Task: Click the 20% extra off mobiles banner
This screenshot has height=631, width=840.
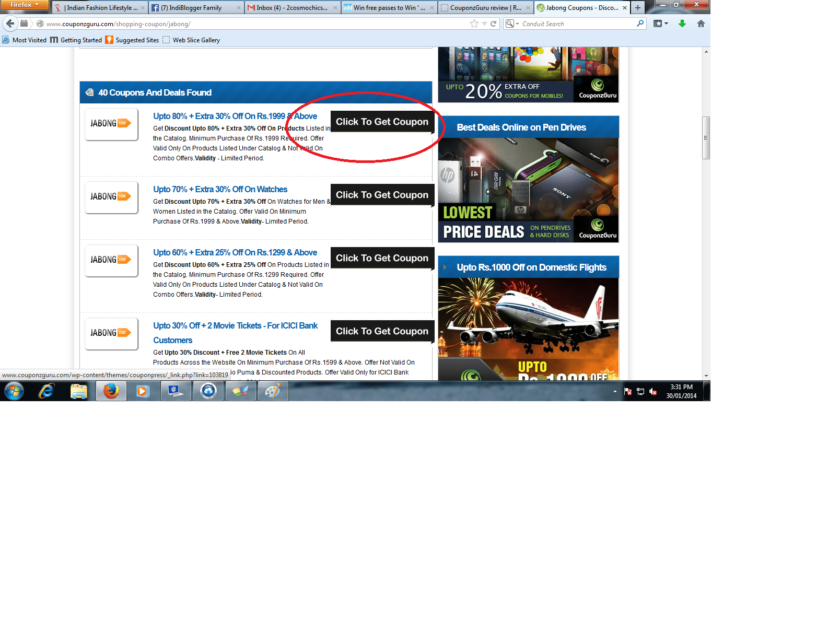Action: click(528, 75)
